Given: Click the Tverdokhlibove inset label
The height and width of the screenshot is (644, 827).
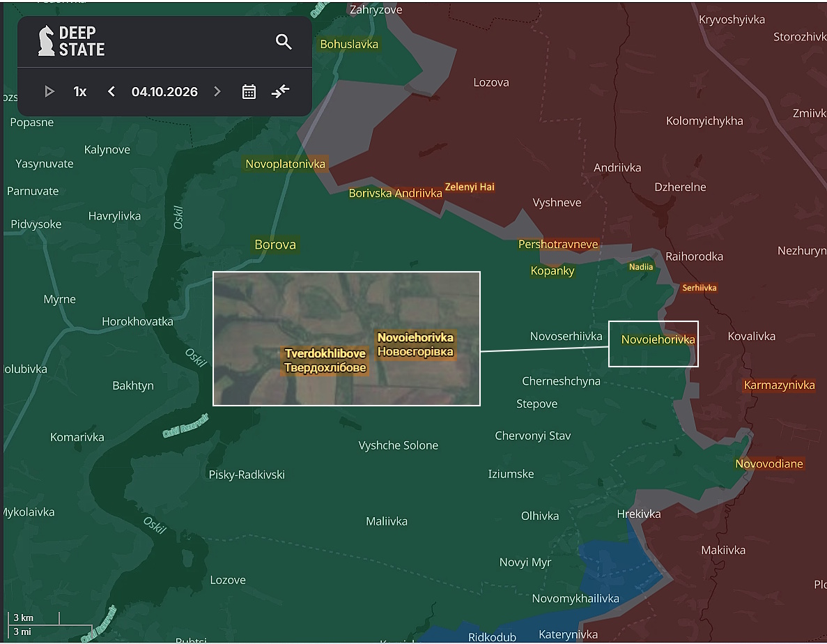Looking at the screenshot, I should [325, 353].
